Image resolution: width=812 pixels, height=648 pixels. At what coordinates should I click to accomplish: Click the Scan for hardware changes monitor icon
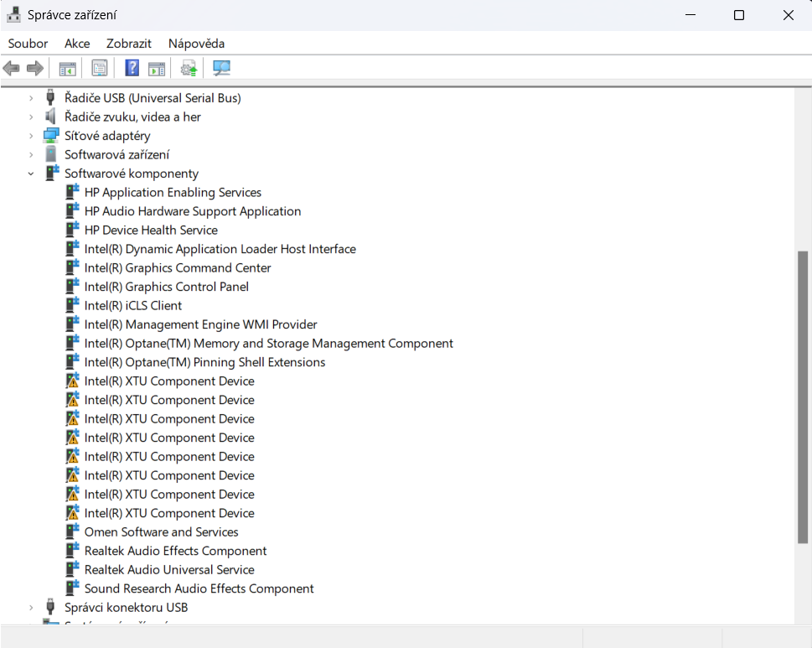[221, 68]
